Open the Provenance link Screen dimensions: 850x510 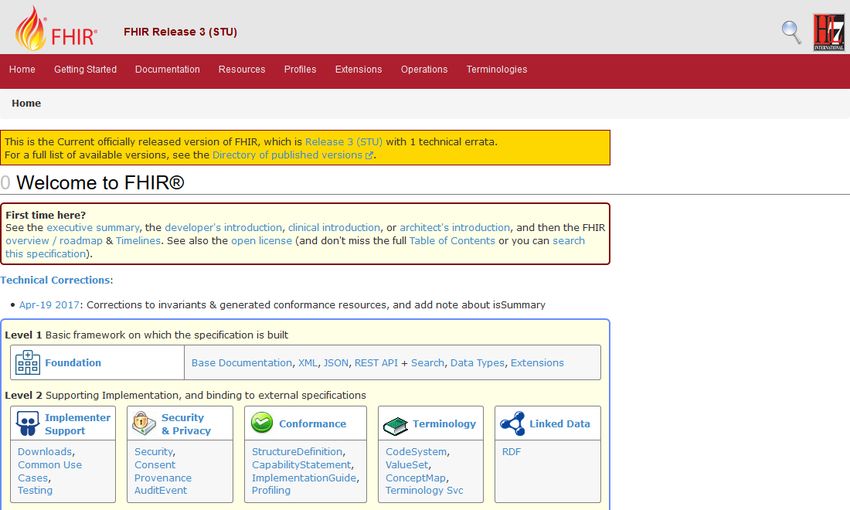(x=163, y=477)
